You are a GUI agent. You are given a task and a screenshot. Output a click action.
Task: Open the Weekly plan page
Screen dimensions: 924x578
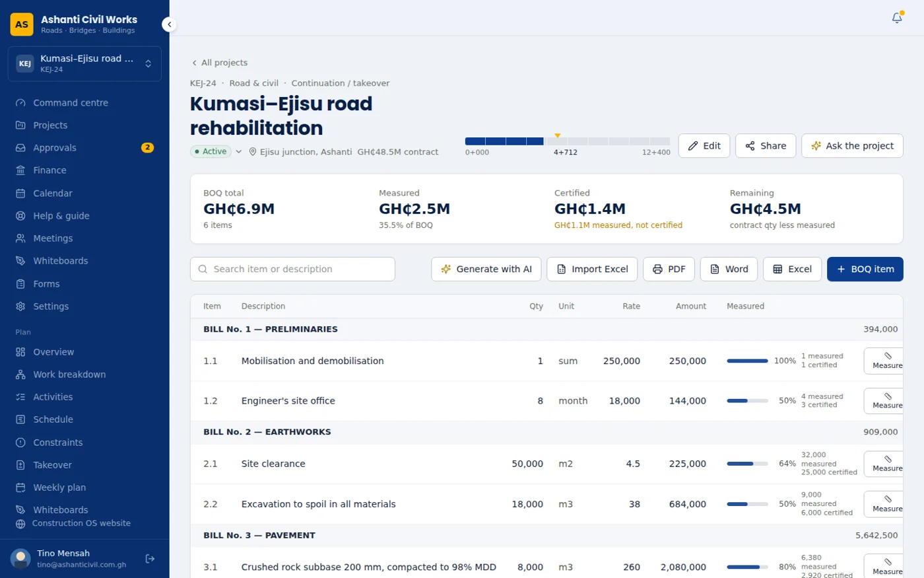click(x=84, y=488)
